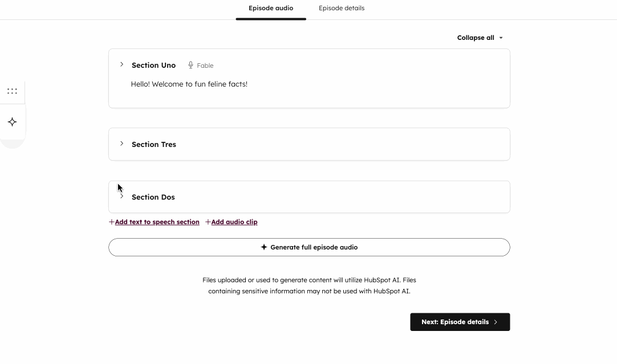Screen dimensions: 617x364
Task: Open the Collapse all dropdown
Action: click(x=480, y=38)
